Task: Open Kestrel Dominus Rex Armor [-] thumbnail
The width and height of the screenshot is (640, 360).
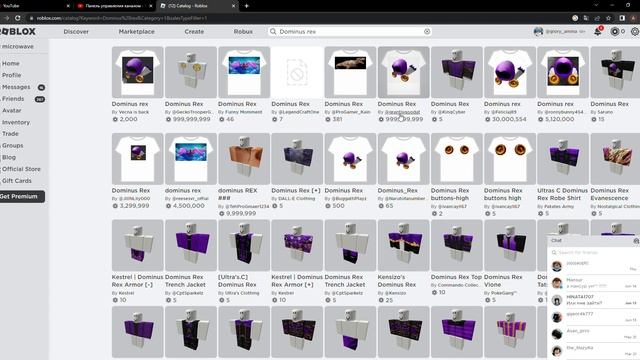Action: click(138, 245)
